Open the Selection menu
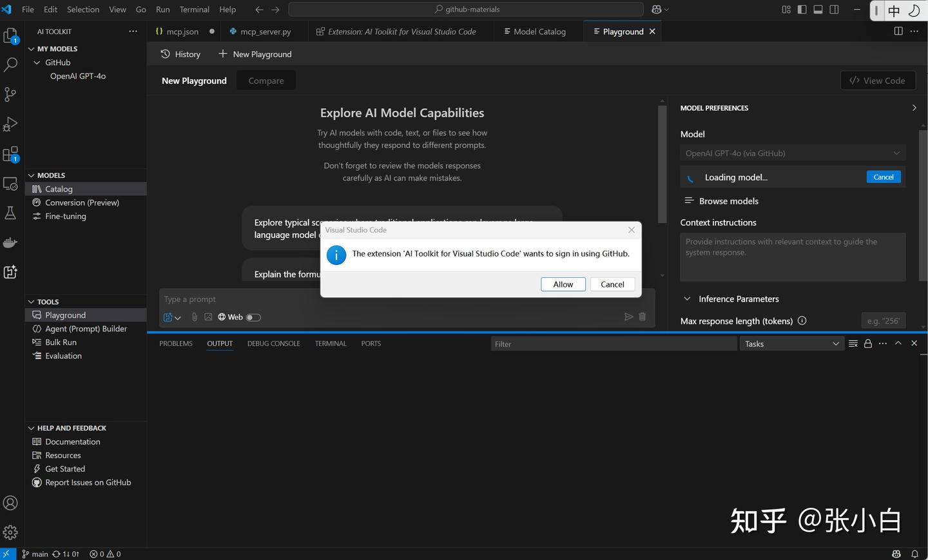 click(83, 10)
